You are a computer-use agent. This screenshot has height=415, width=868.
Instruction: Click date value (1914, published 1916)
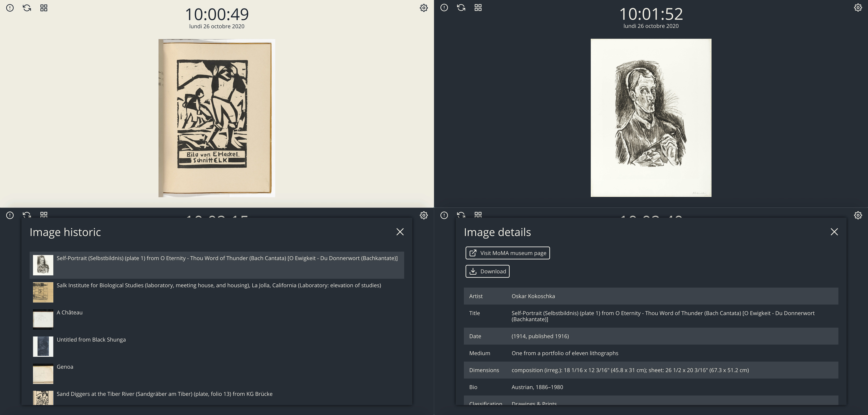(540, 336)
